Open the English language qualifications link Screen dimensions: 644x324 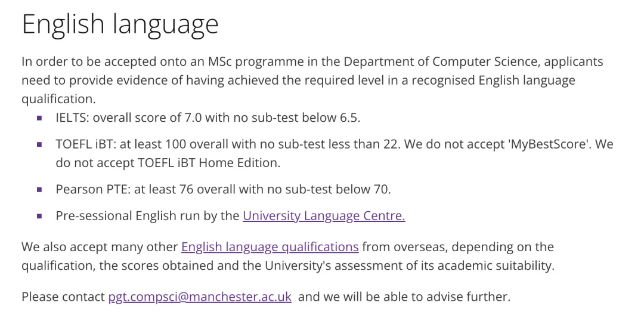click(270, 247)
